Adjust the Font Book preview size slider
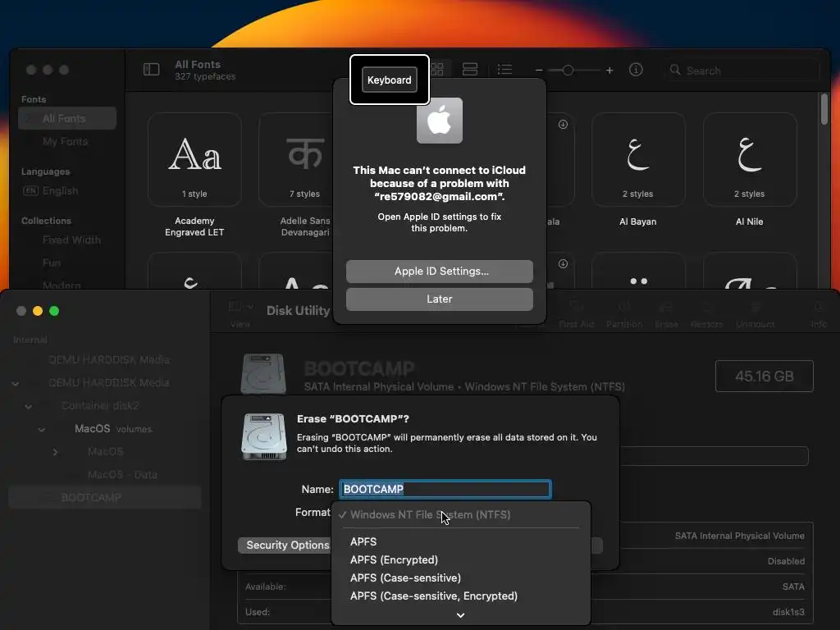 (x=573, y=71)
